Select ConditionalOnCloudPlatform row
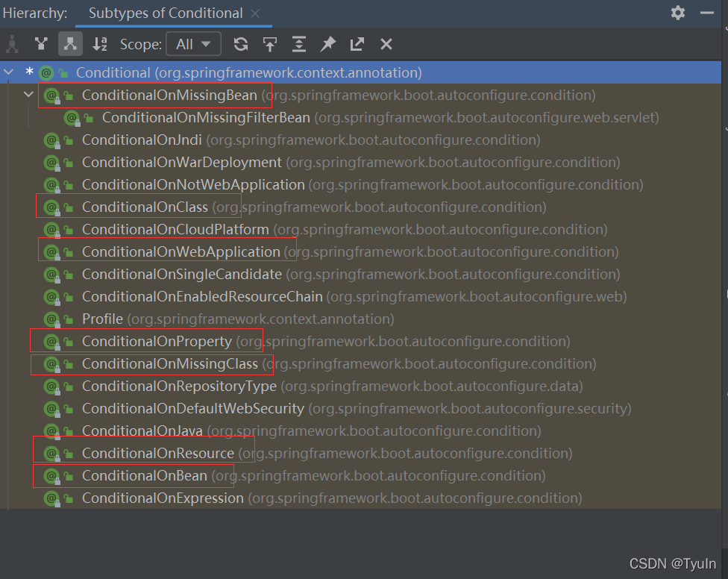The image size is (728, 579). [x=360, y=229]
